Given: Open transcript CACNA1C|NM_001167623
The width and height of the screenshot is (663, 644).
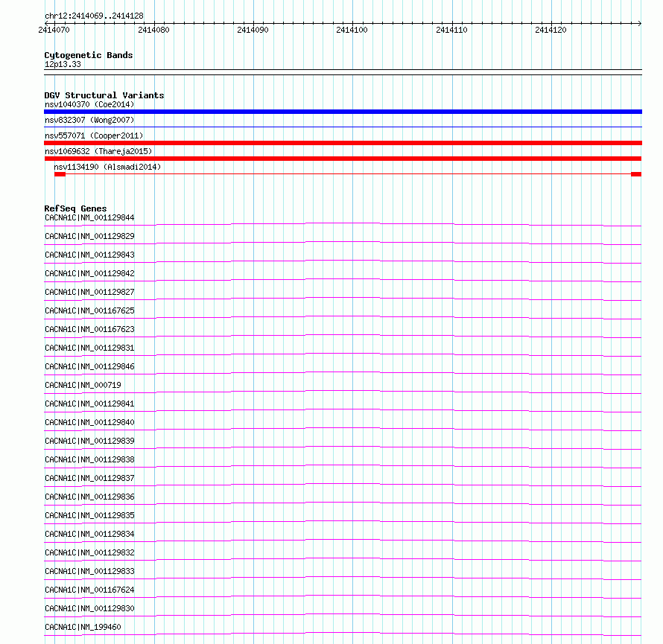Looking at the screenshot, I should click(x=89, y=329).
